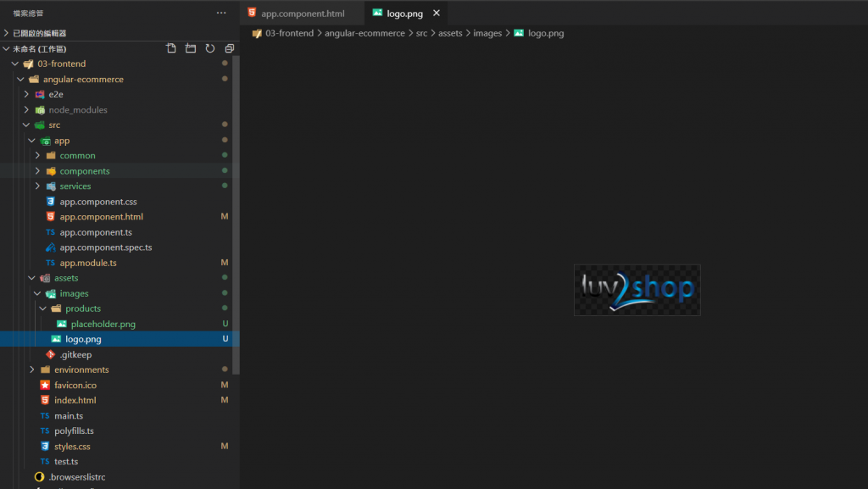The width and height of the screenshot is (868, 489).
Task: Click assets in the breadcrumb path
Action: (x=450, y=33)
